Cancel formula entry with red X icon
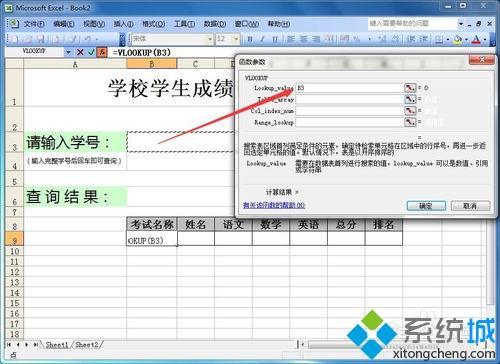Screen dimensions: 500x364 (x=80, y=52)
